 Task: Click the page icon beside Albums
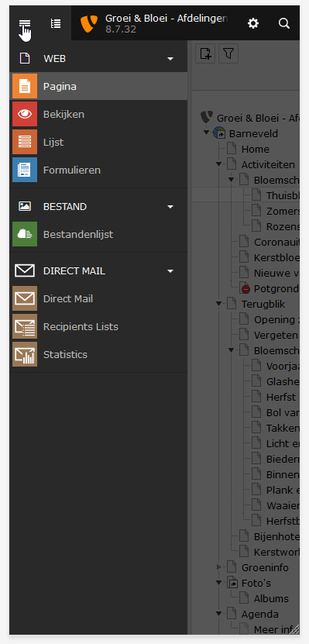(x=244, y=598)
